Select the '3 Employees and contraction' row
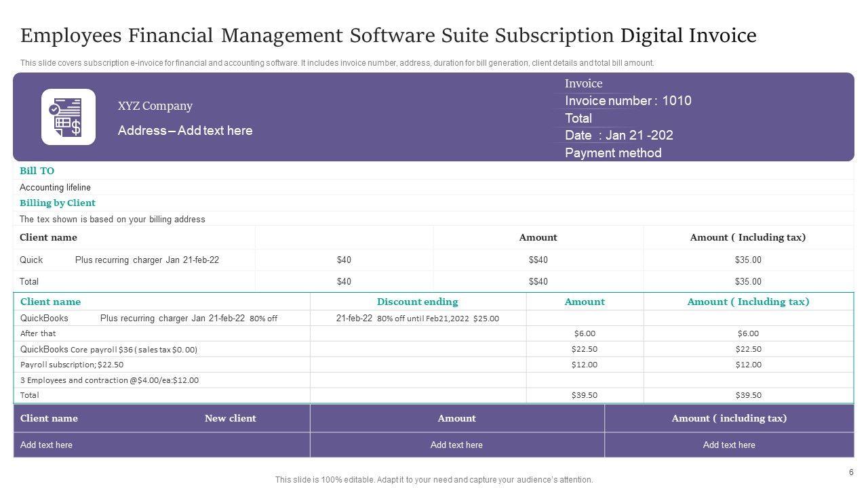Screen dimensions: 868x488 [109, 380]
